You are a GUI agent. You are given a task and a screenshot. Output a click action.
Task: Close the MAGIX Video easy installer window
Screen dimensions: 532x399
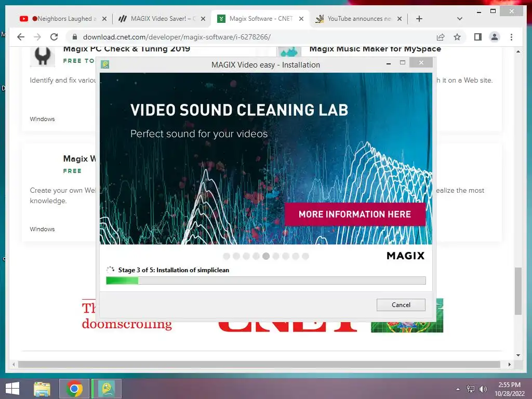coord(421,62)
